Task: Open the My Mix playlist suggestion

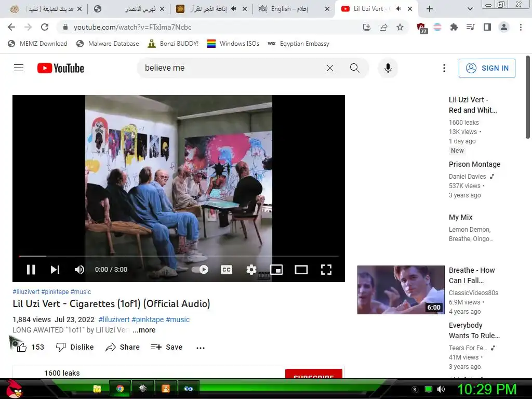Action: point(460,217)
